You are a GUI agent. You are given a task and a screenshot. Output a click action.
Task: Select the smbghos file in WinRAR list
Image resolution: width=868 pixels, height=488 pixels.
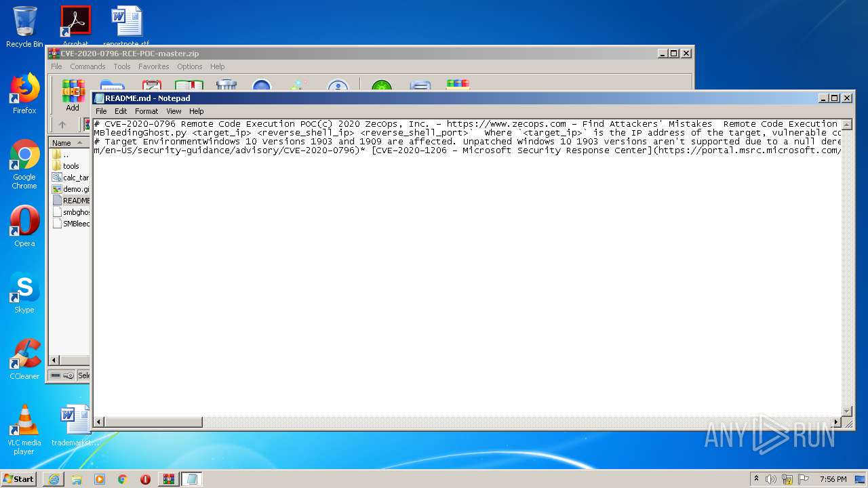coord(71,212)
